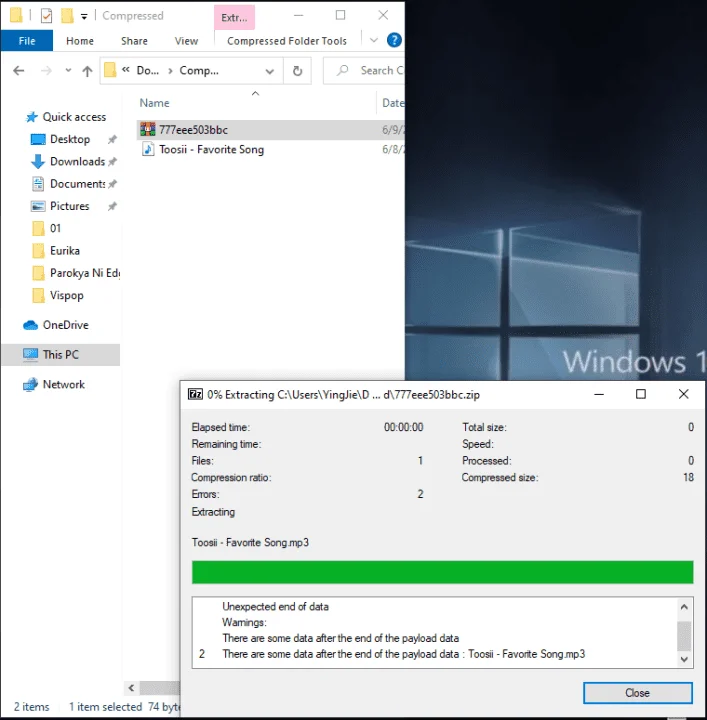Click the WinRAR icon of 777eee503bbc

pos(147,129)
